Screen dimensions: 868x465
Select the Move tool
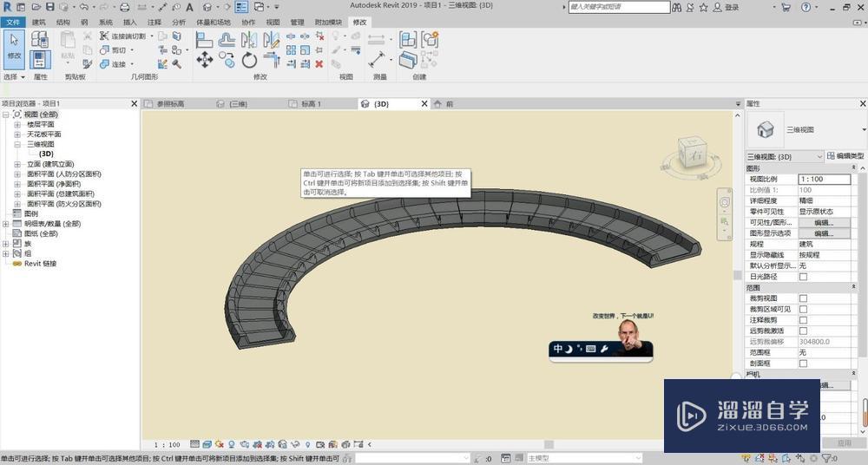point(204,60)
